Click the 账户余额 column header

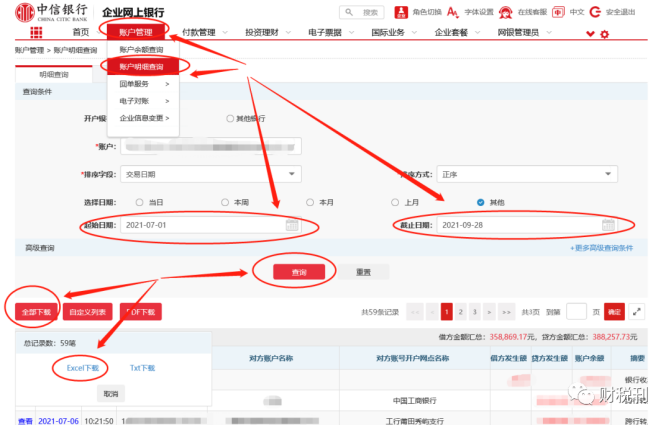coord(589,358)
